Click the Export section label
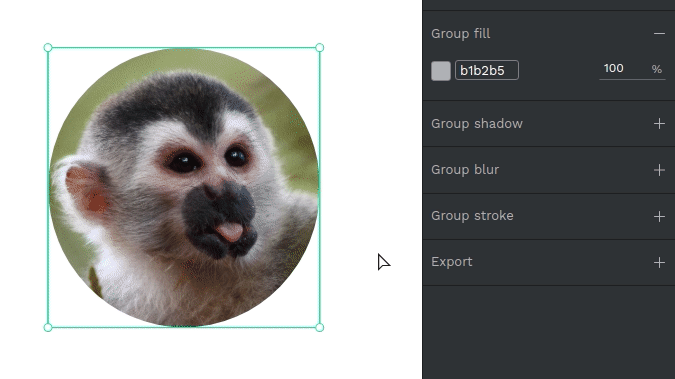The image size is (675, 379). coord(452,262)
